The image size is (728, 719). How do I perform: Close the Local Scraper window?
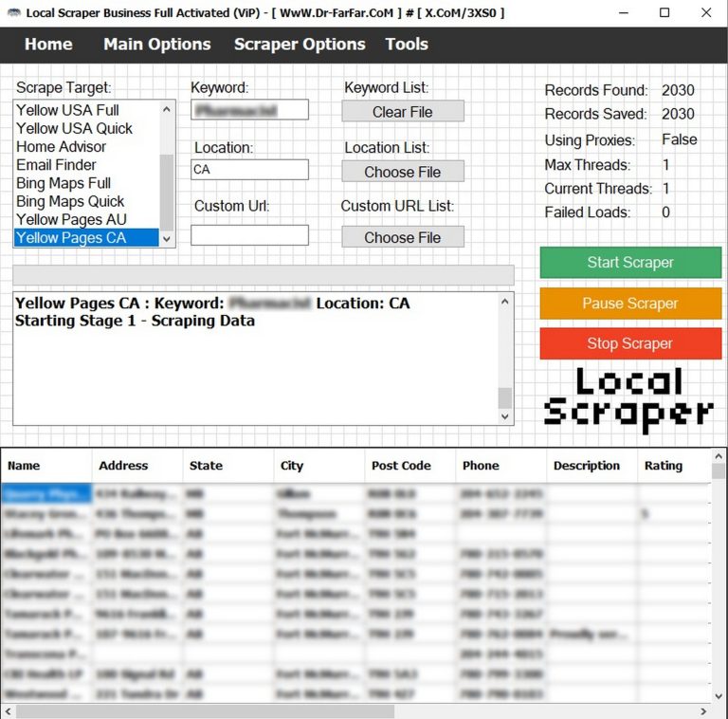(x=705, y=12)
